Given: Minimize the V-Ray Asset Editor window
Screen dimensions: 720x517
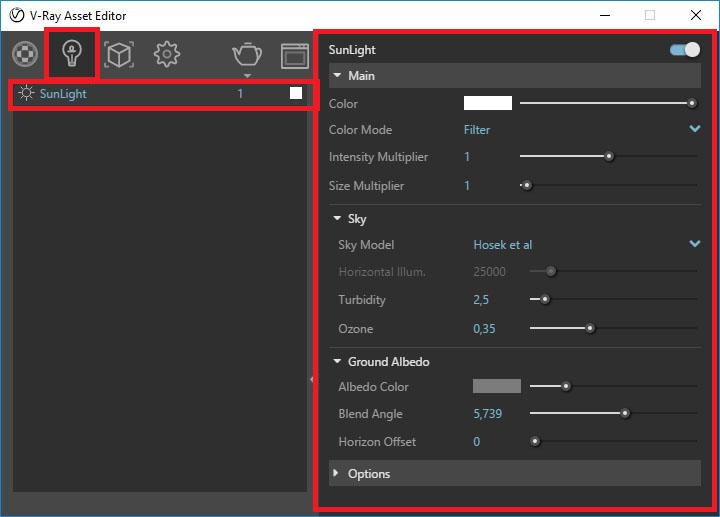Looking at the screenshot, I should tap(605, 15).
